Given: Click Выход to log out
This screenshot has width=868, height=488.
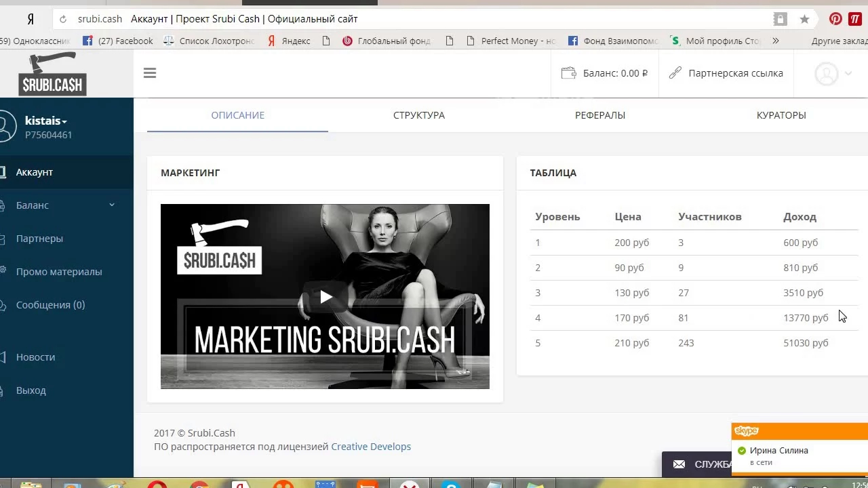Looking at the screenshot, I should coord(66,390).
